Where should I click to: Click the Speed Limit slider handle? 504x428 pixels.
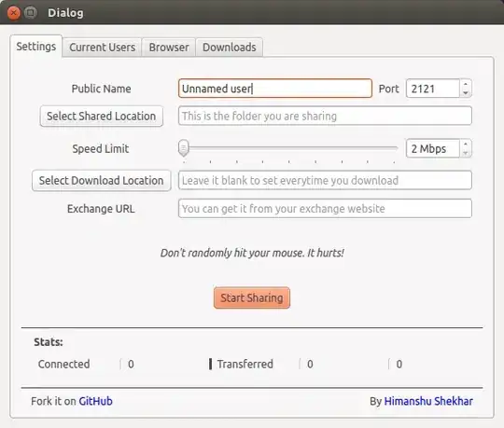[184, 148]
